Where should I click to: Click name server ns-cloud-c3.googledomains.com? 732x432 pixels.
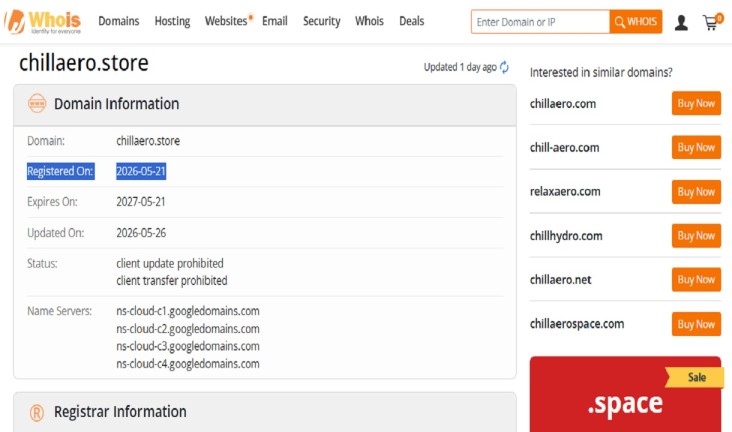coord(188,346)
